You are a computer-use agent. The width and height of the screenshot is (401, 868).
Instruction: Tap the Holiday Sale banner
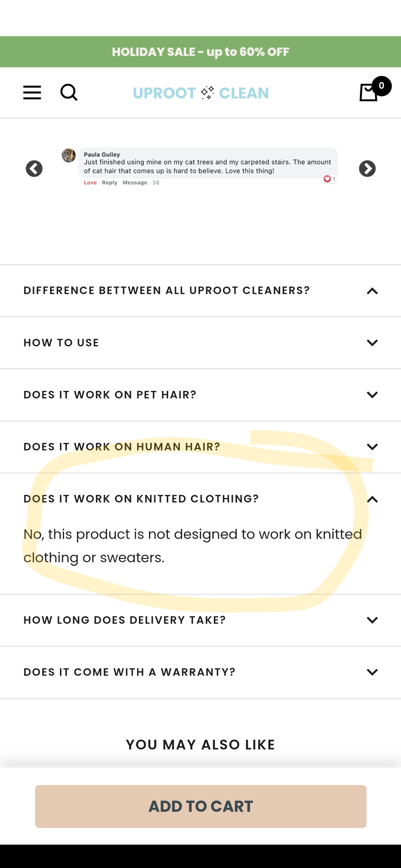pyautogui.click(x=200, y=52)
